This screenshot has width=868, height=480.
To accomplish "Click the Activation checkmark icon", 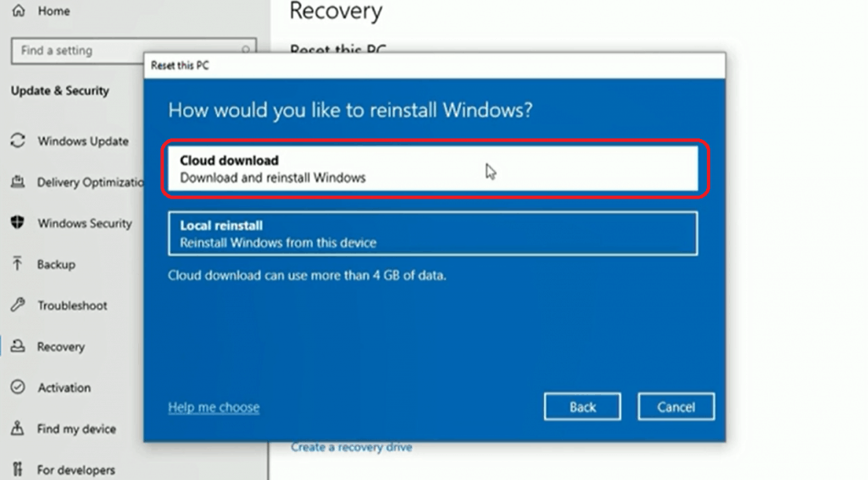I will click(x=18, y=387).
